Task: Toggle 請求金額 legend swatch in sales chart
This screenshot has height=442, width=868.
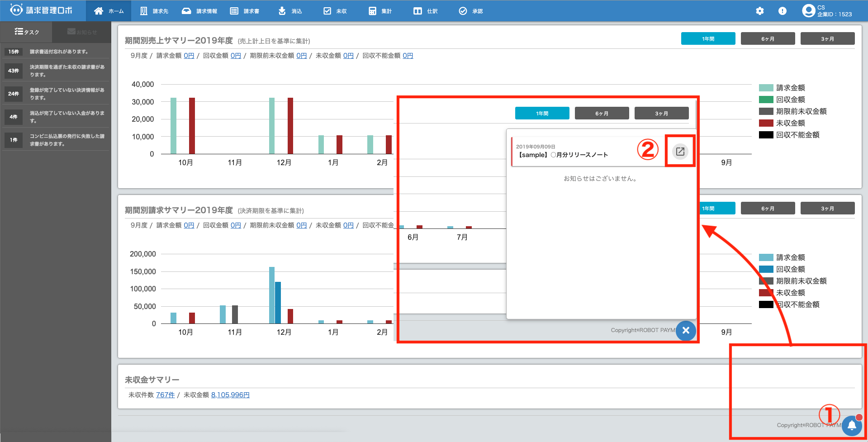Action: [766, 88]
